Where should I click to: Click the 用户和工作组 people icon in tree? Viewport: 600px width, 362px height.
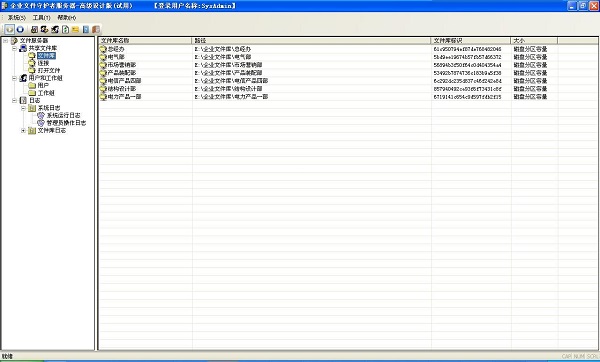click(23, 78)
